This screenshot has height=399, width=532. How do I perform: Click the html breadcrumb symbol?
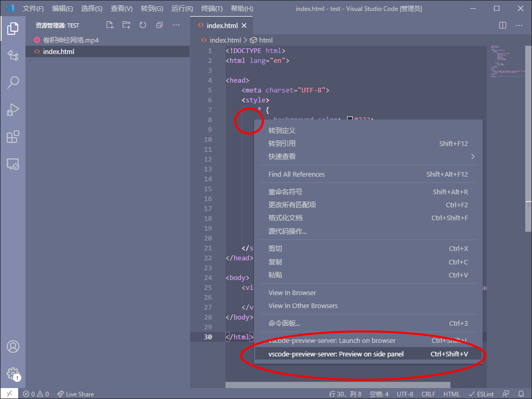pyautogui.click(x=262, y=40)
